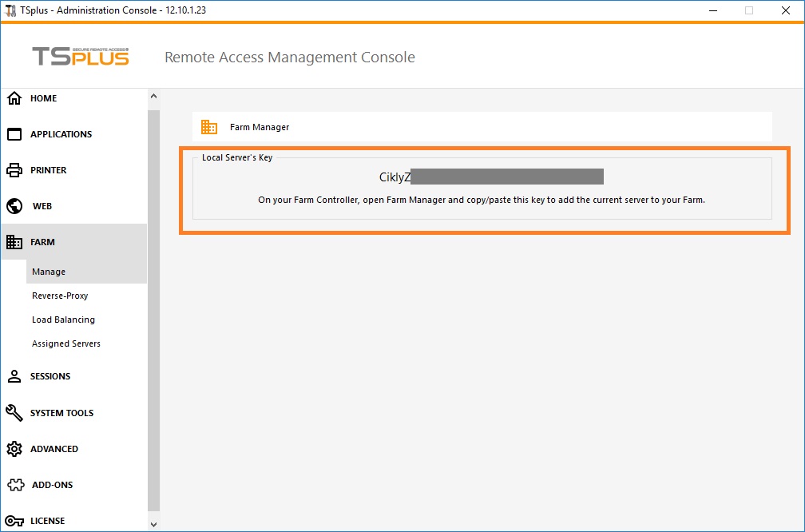Image resolution: width=805 pixels, height=532 pixels.
Task: Select the Printer icon in sidebar
Action: 14,170
